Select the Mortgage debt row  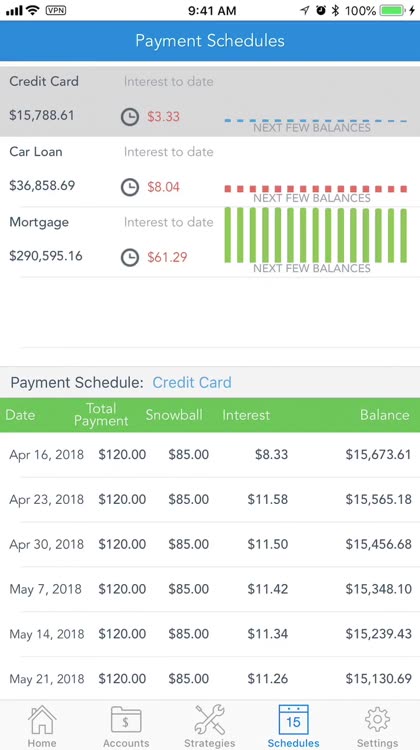210,242
